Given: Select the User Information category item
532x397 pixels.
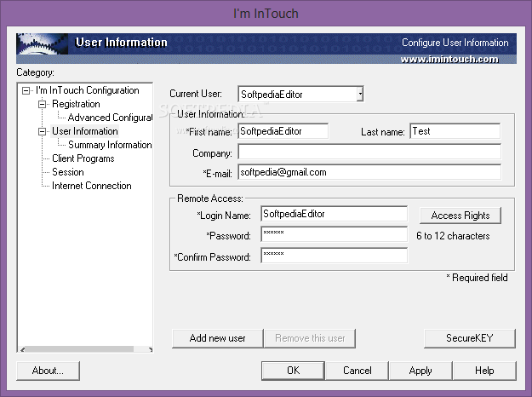Looking at the screenshot, I should (x=85, y=131).
